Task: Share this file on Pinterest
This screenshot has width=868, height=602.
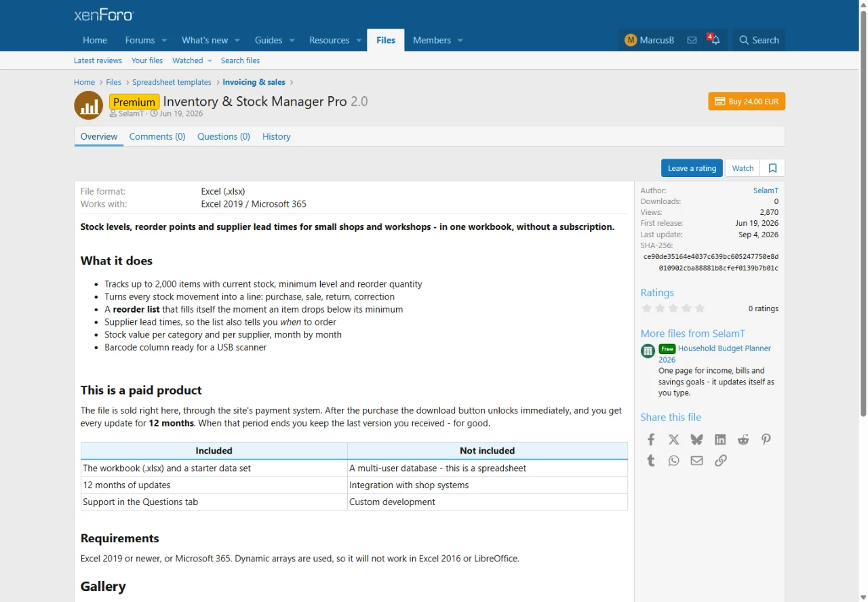Action: coord(766,439)
